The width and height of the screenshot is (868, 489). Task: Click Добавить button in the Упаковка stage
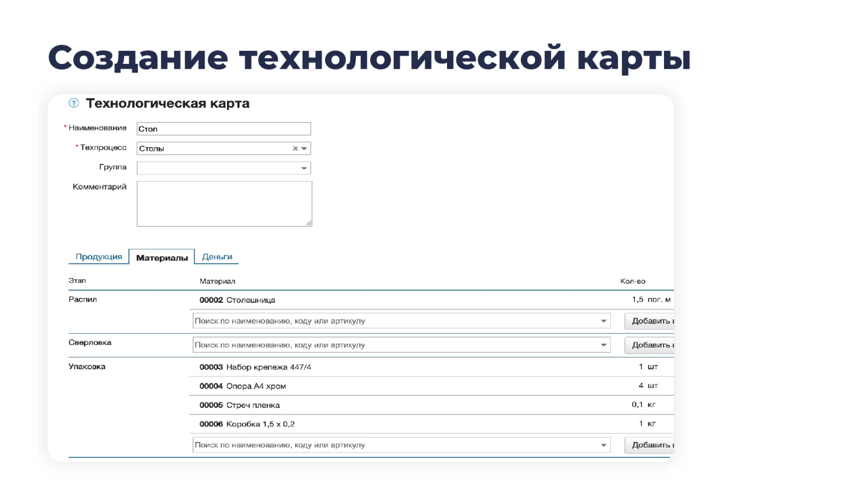click(649, 445)
